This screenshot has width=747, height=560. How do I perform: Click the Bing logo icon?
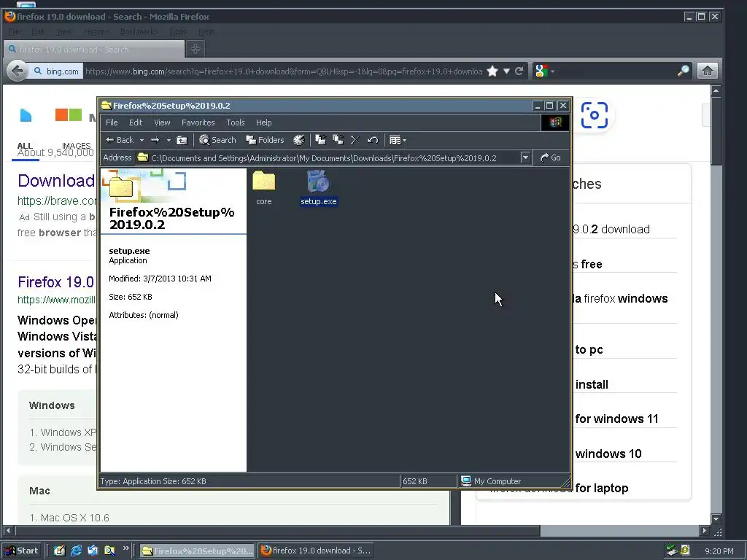pyautogui.click(x=26, y=114)
